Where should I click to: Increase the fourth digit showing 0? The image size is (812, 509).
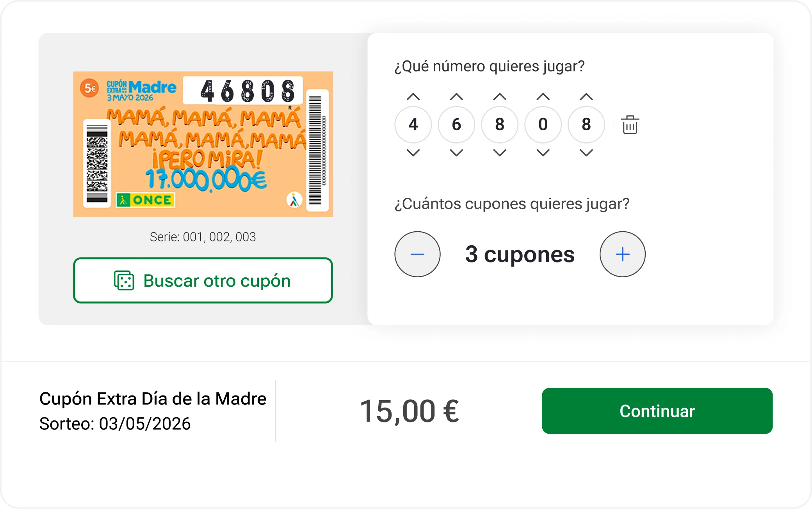tap(543, 97)
